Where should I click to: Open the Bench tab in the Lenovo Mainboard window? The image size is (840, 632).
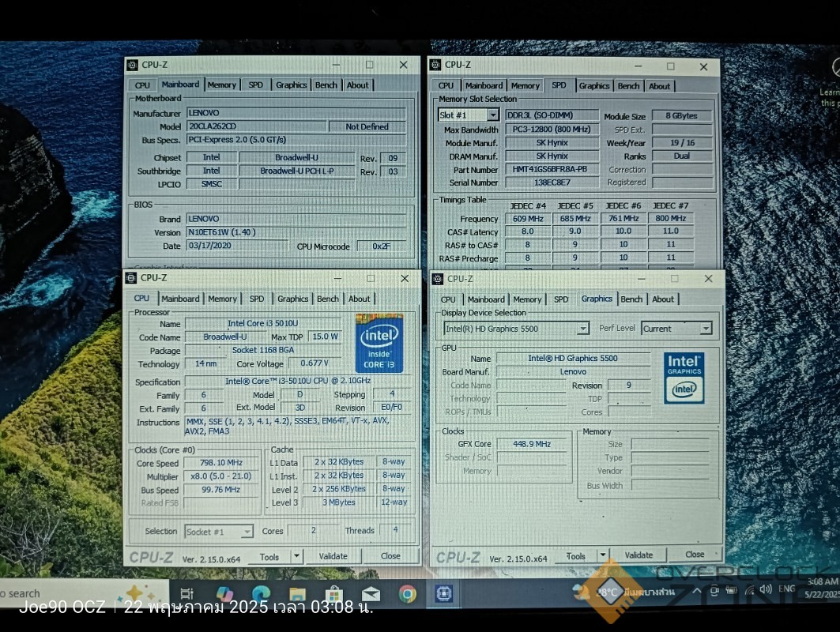(326, 85)
